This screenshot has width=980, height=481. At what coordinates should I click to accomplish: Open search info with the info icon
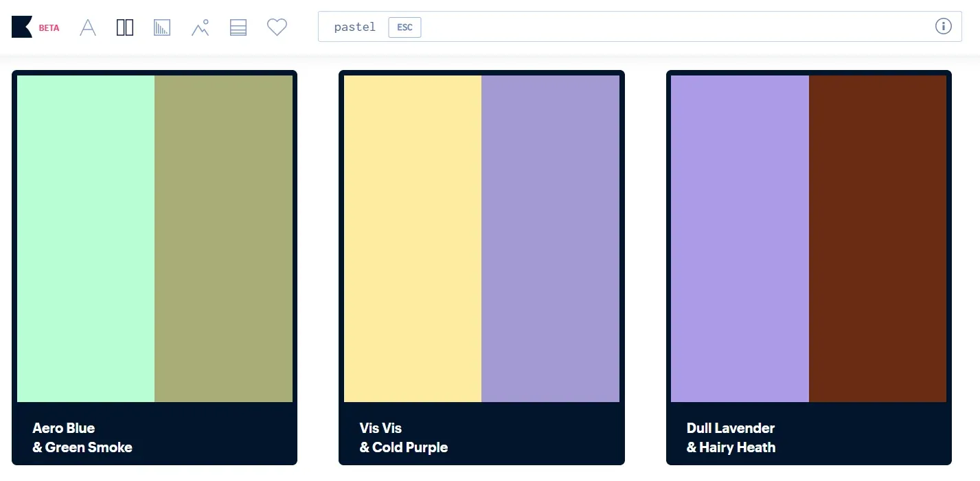pos(944,26)
